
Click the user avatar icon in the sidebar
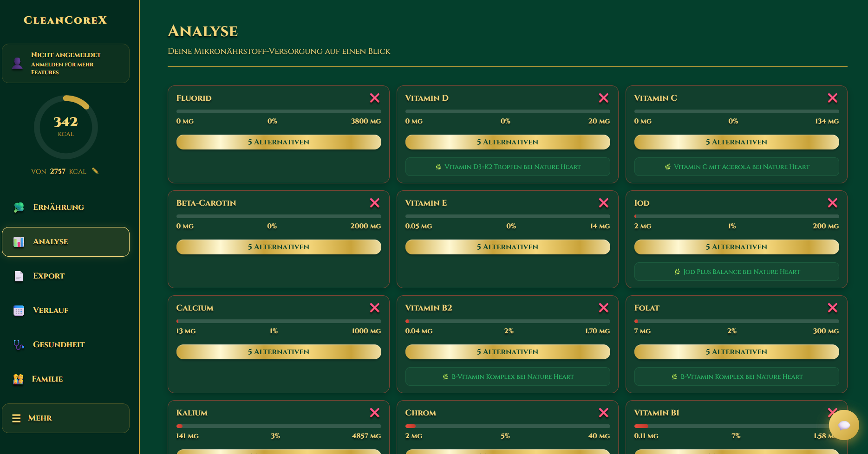tap(17, 63)
